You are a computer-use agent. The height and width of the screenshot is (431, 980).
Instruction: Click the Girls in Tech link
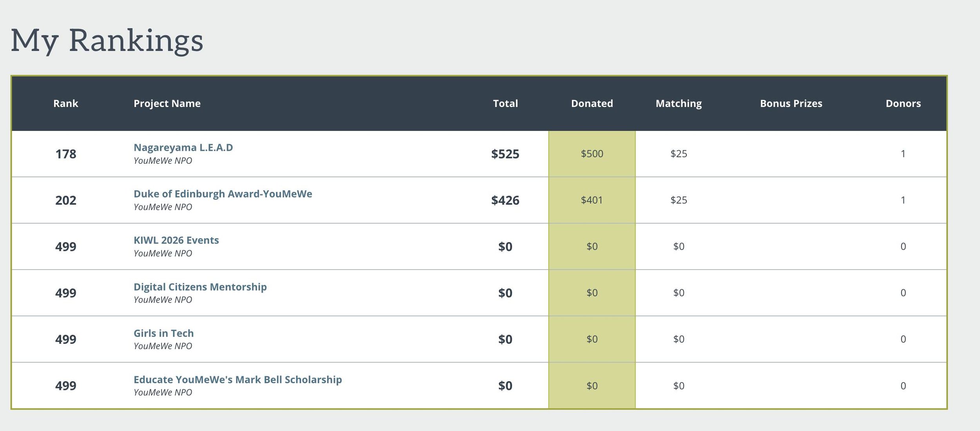163,333
